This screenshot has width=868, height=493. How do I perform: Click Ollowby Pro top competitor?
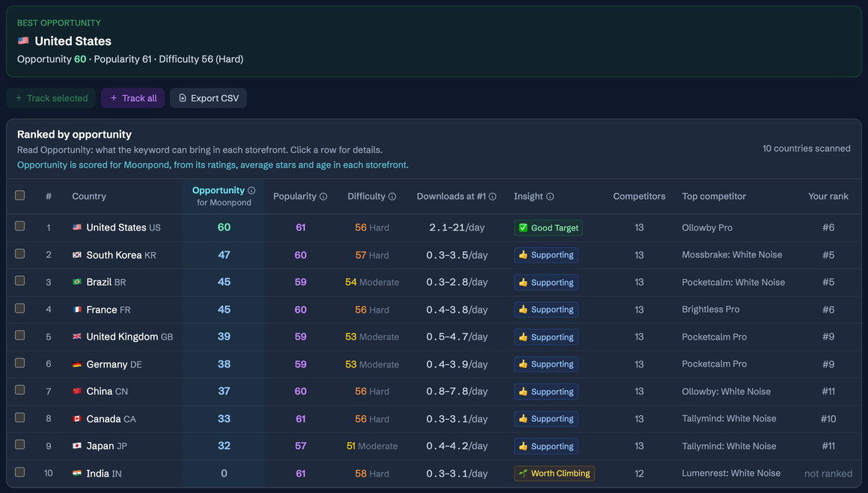pyautogui.click(x=707, y=227)
